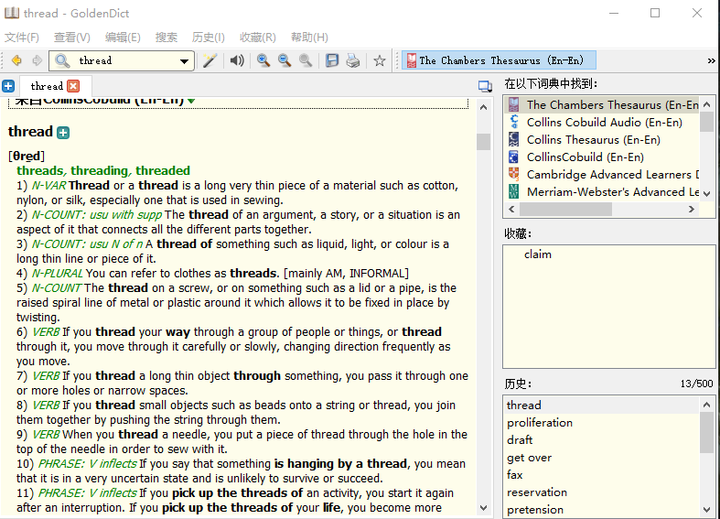Click the scan popup wand icon

click(x=210, y=61)
